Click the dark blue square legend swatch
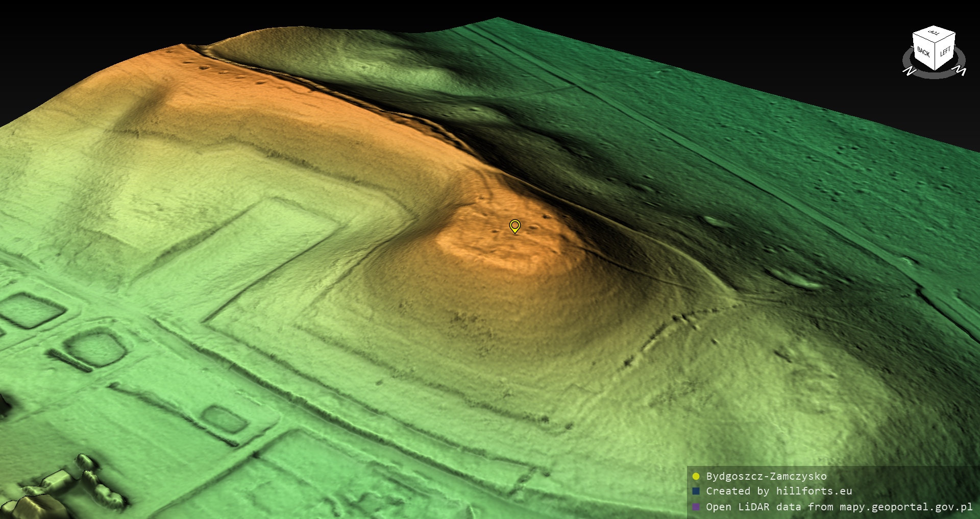Viewport: 980px width, 519px height. pyautogui.click(x=696, y=491)
